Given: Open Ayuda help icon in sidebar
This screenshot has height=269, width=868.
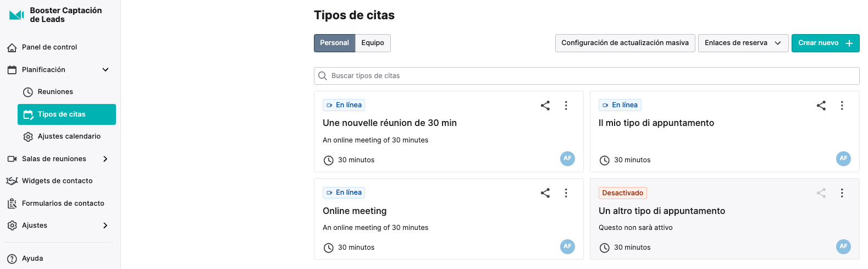Looking at the screenshot, I should click(x=12, y=259).
